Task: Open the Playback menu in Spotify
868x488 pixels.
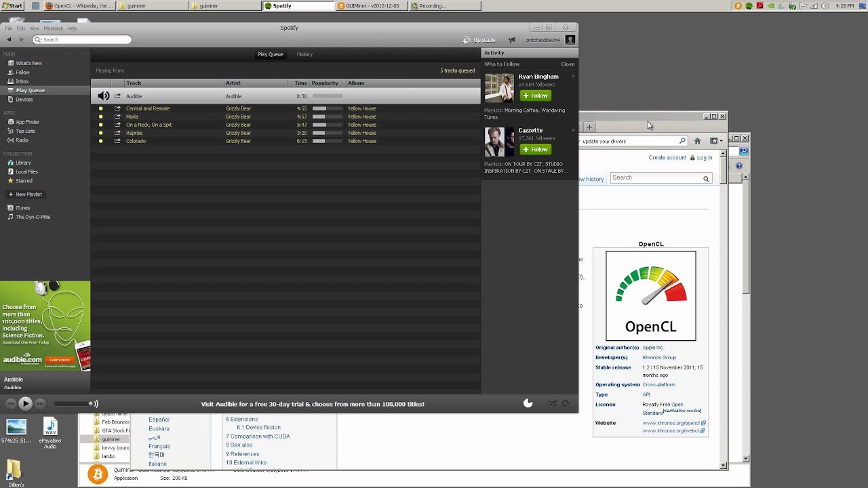Action: pyautogui.click(x=54, y=28)
